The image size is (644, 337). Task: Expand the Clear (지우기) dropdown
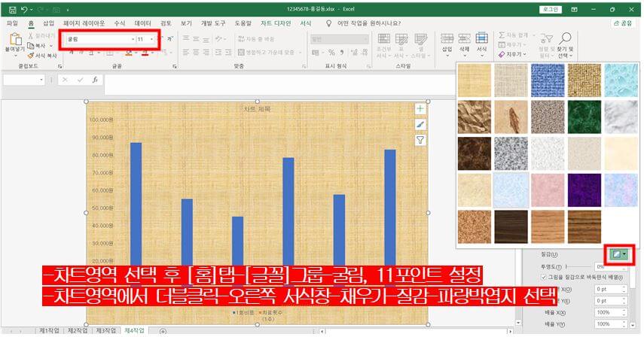coord(524,54)
